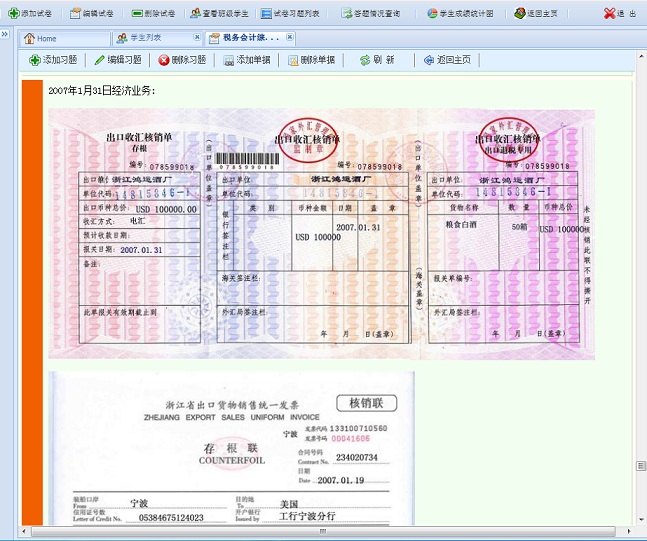
Task: Click the red X 退出 icon
Action: tap(609, 13)
